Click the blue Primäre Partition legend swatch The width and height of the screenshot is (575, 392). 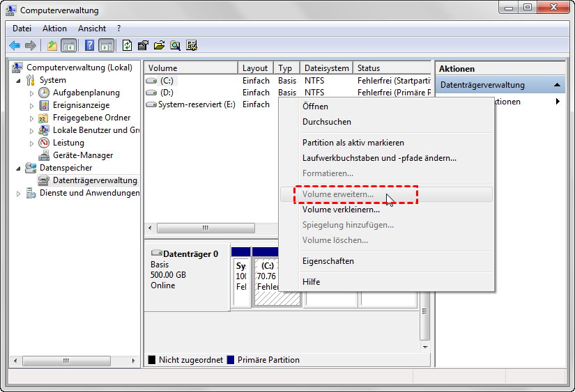tap(231, 360)
